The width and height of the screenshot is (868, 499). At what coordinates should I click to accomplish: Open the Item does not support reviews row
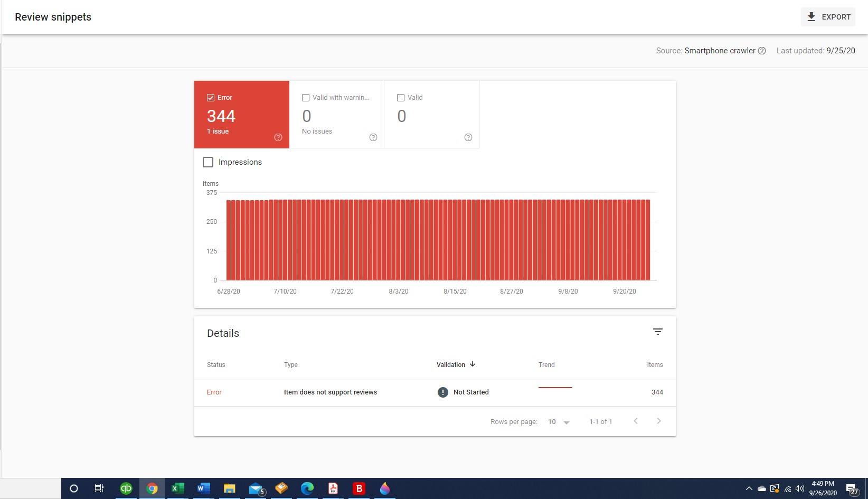point(435,393)
